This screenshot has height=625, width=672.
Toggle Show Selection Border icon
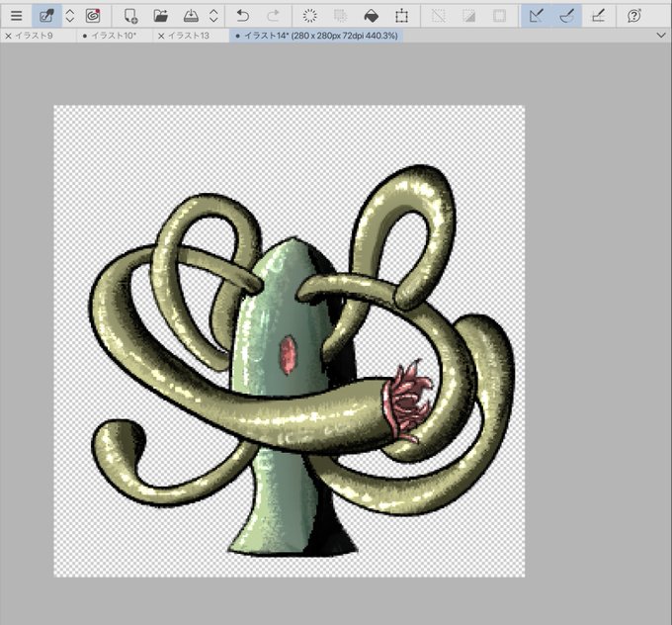499,16
